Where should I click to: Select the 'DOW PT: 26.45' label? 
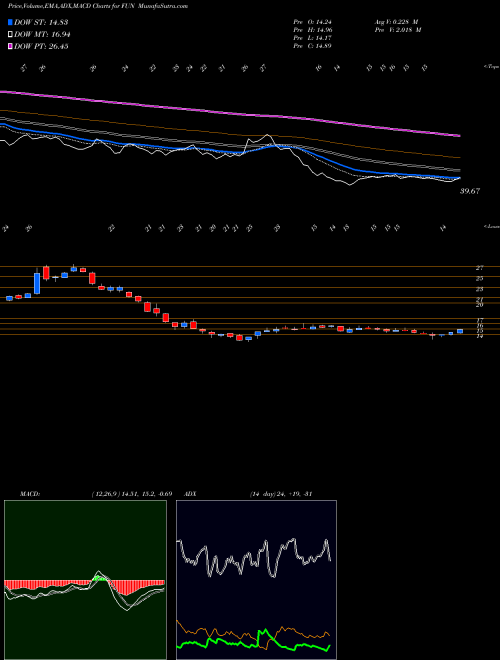pos(41,46)
